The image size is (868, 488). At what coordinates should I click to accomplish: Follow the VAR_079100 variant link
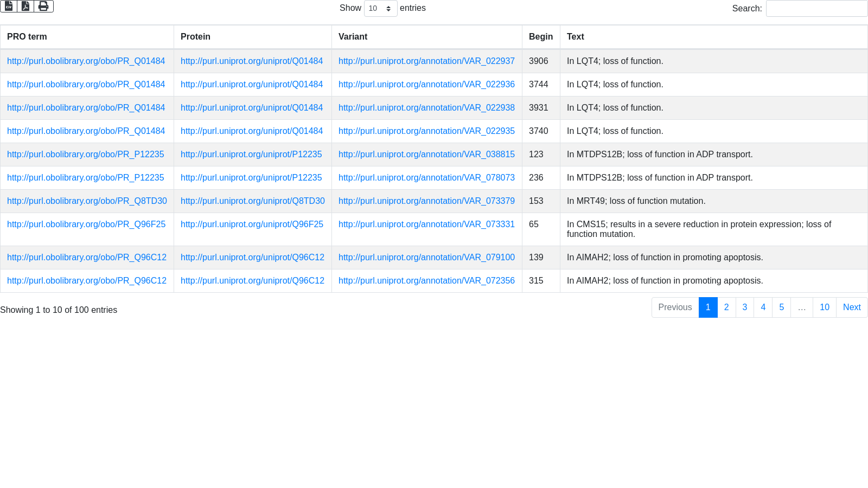tap(426, 258)
